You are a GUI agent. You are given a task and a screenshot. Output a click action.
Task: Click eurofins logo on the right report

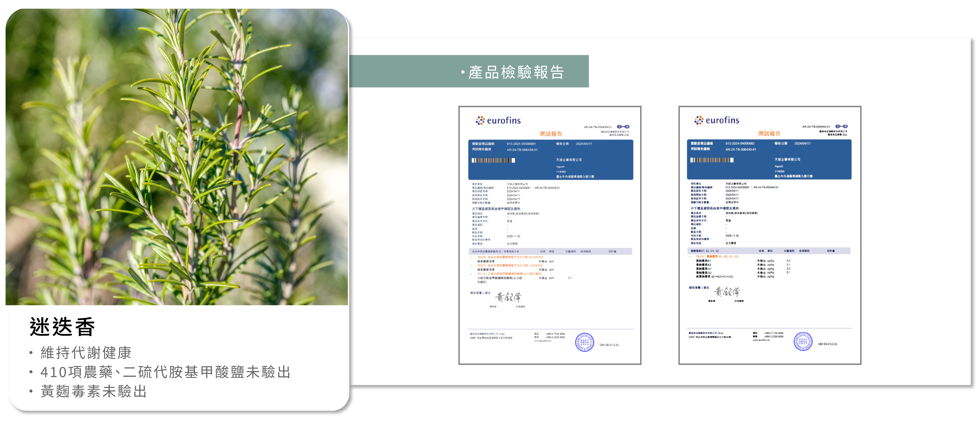point(717,120)
